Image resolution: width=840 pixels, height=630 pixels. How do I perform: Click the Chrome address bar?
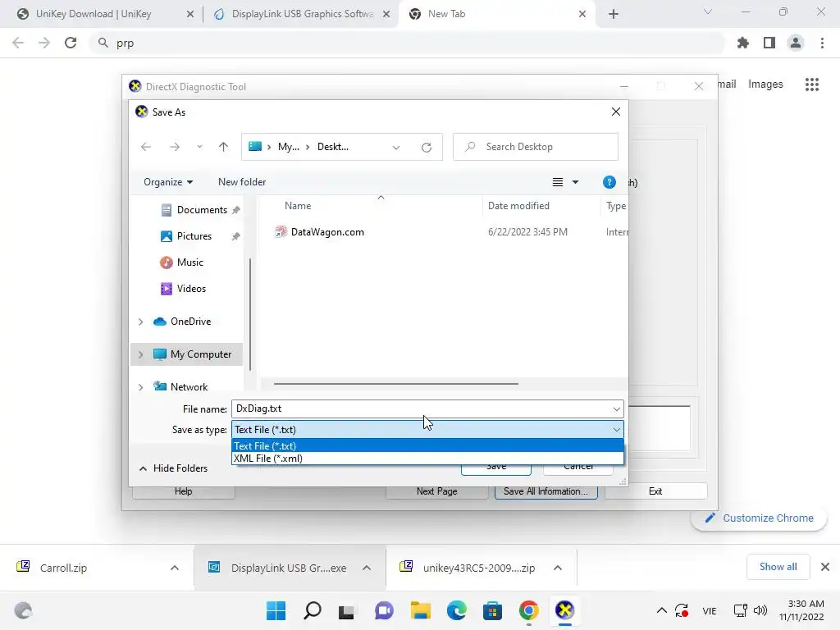[x=407, y=43]
